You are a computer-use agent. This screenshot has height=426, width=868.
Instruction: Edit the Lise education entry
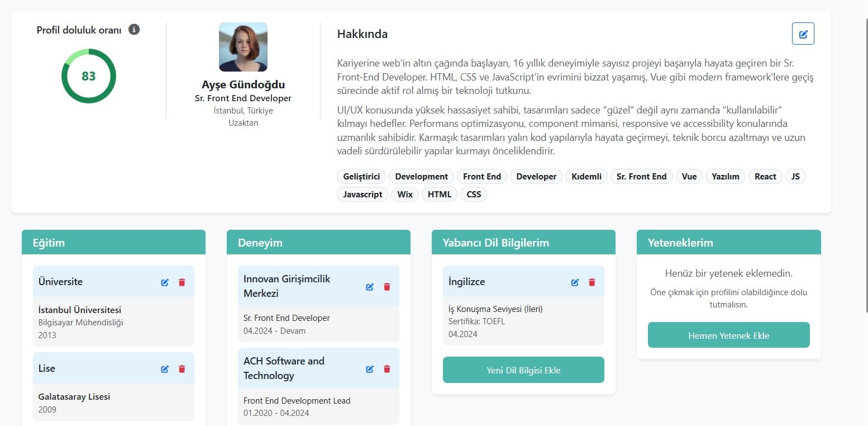165,369
